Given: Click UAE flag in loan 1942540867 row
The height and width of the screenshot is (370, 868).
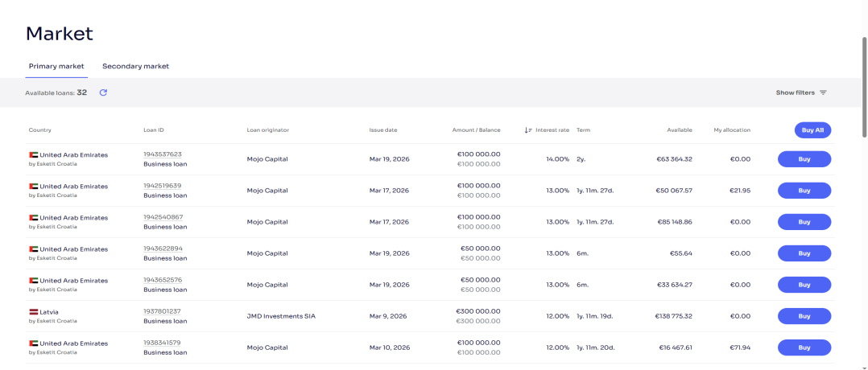Looking at the screenshot, I should (33, 218).
